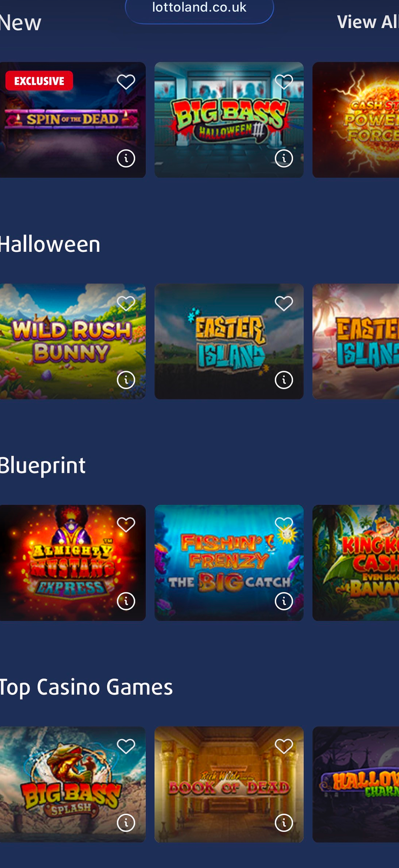Open Fishin' Frenzy The Big Catch game

pyautogui.click(x=229, y=563)
